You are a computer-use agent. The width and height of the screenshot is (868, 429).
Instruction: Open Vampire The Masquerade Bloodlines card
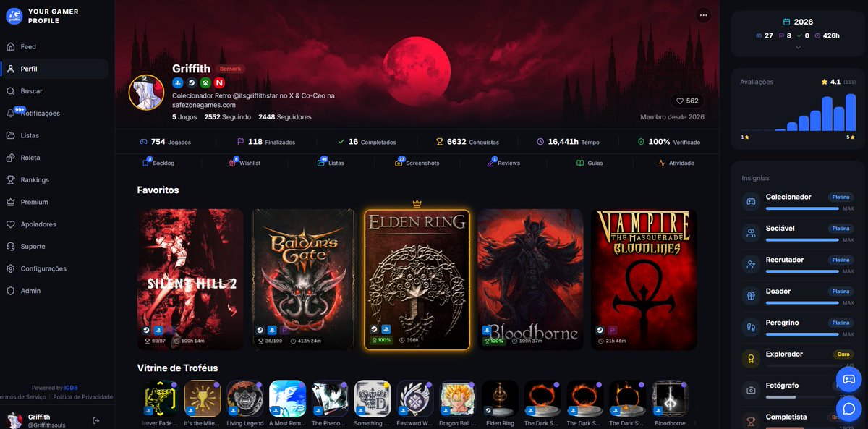[644, 279]
